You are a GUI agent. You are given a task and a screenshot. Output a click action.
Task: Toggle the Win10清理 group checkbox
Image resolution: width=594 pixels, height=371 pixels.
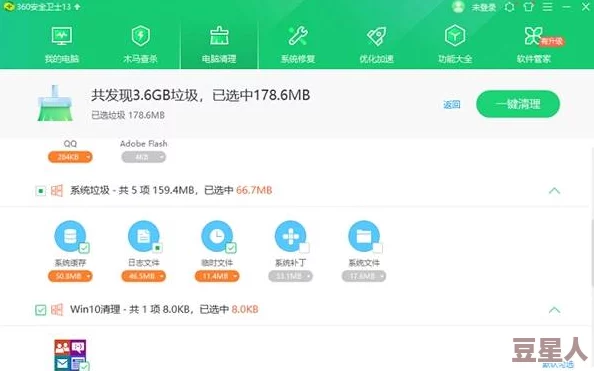click(x=41, y=310)
